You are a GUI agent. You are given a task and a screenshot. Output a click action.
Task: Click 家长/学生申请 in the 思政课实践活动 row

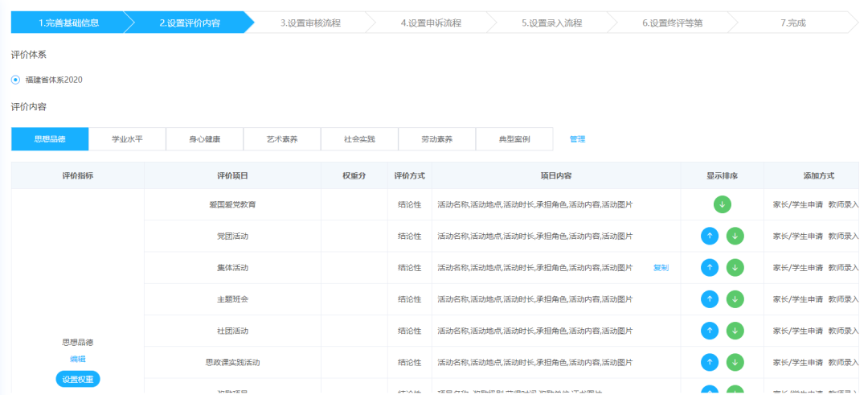click(x=798, y=362)
